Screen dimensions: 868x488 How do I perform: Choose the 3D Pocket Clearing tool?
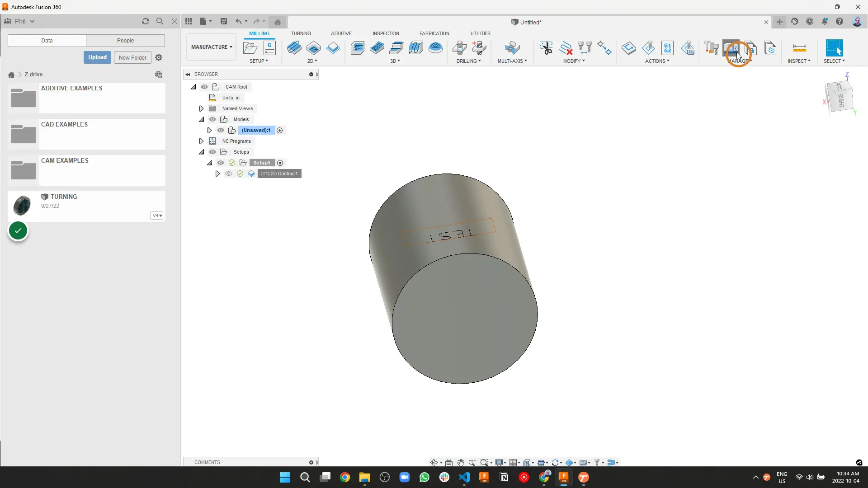tap(377, 47)
